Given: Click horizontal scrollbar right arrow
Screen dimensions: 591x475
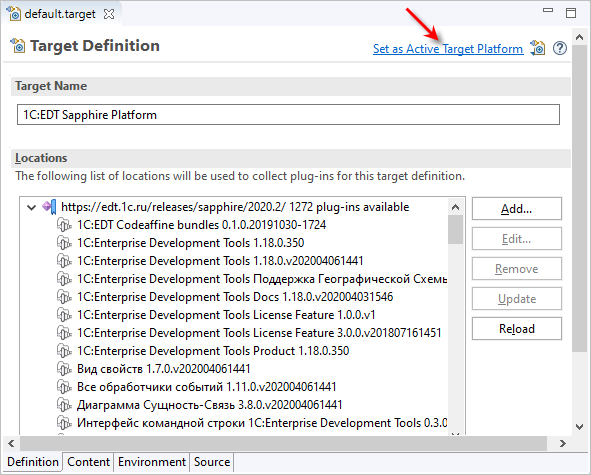Looking at the screenshot, I should click(x=563, y=443).
